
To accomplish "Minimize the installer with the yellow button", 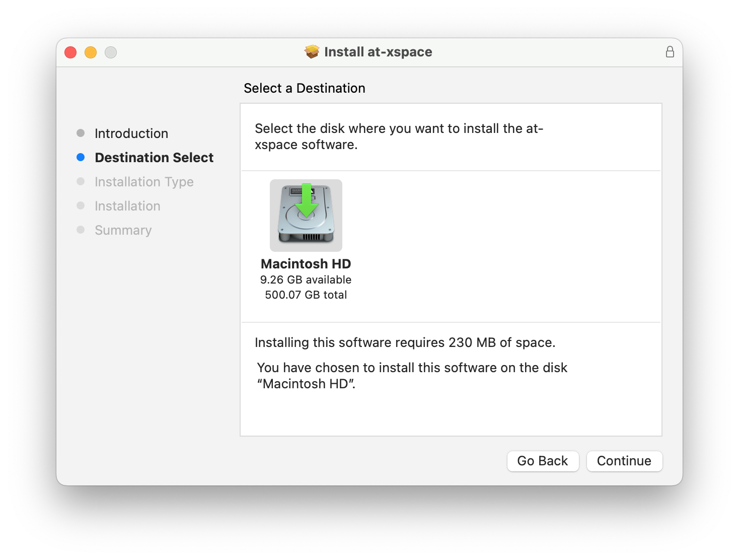I will click(x=91, y=52).
